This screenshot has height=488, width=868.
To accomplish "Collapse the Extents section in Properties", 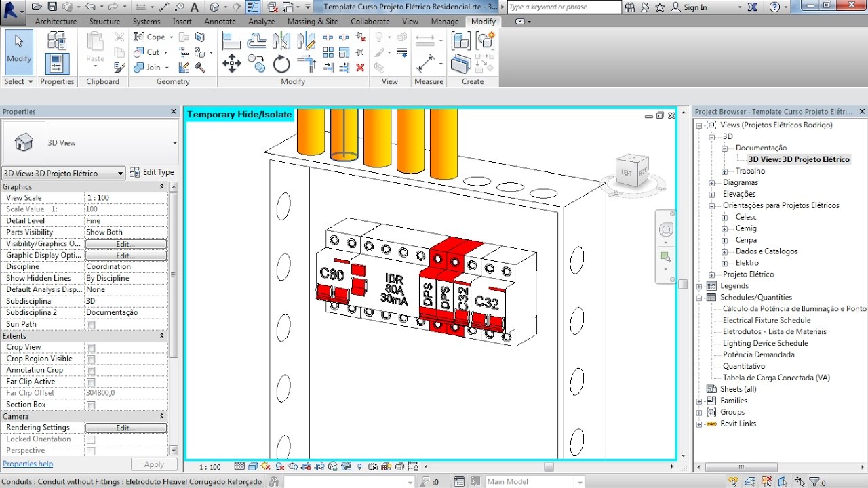I will tap(161, 336).
